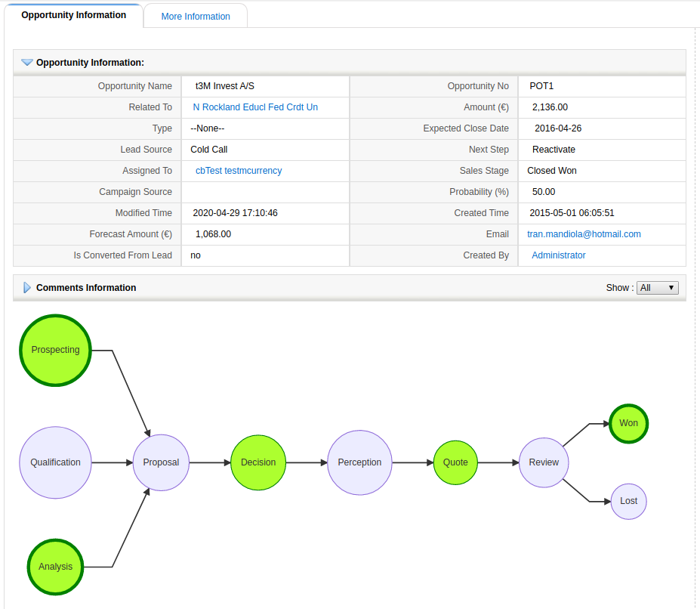The height and width of the screenshot is (609, 700).
Task: Click the tran.mandiola@hotmail.com email link
Action: pyautogui.click(x=584, y=234)
